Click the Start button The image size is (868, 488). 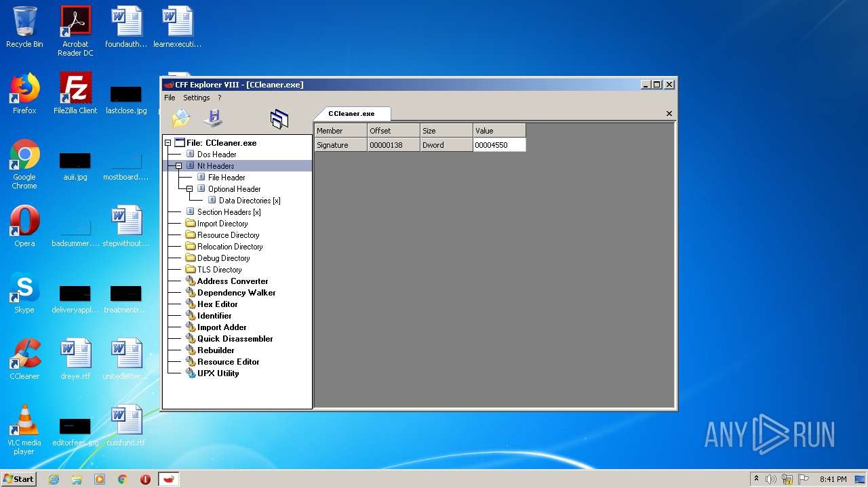tap(18, 479)
